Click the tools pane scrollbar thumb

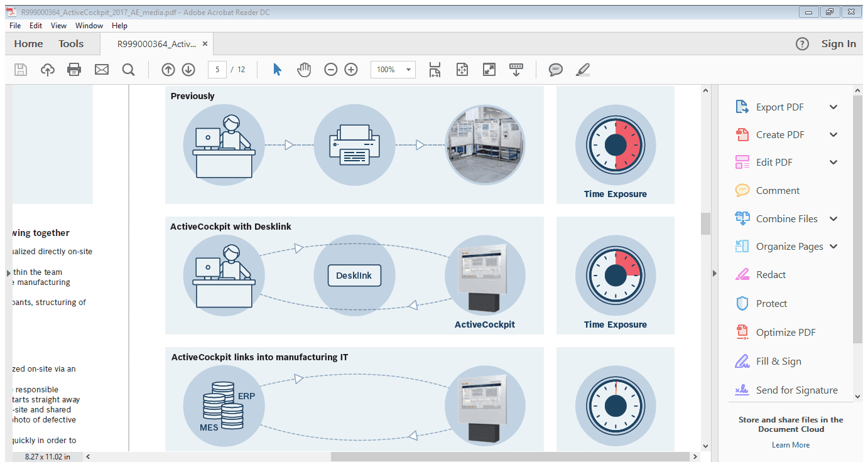point(858,219)
